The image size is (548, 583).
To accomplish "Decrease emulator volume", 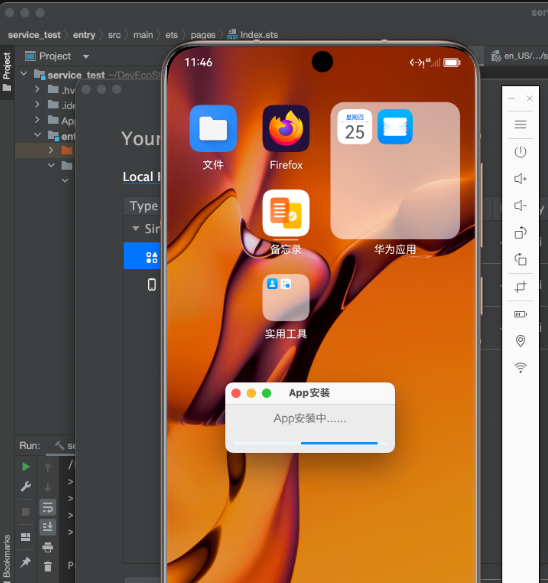I will (520, 206).
